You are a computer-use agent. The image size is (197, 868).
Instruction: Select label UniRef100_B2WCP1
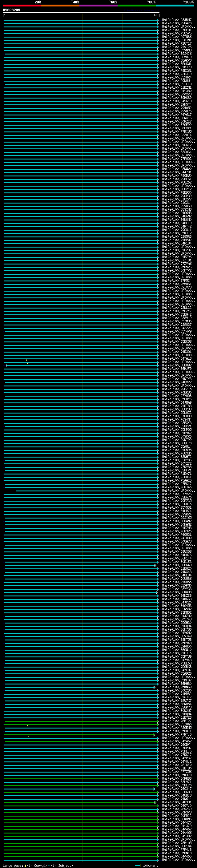pyautogui.click(x=177, y=426)
